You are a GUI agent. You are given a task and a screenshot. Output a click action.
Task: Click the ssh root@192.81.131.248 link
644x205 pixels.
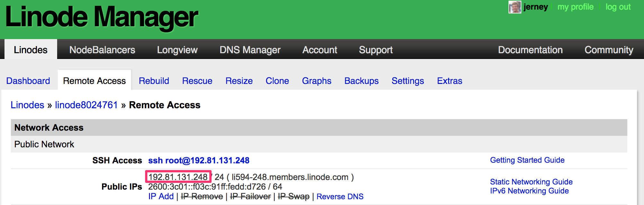pos(199,160)
